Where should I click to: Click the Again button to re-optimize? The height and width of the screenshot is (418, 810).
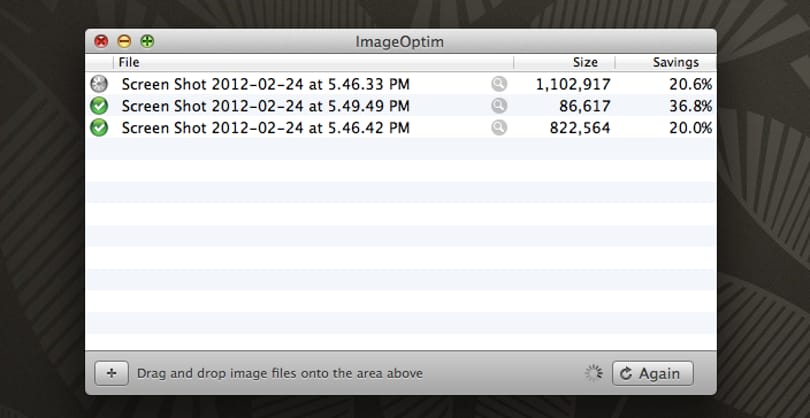(653, 373)
